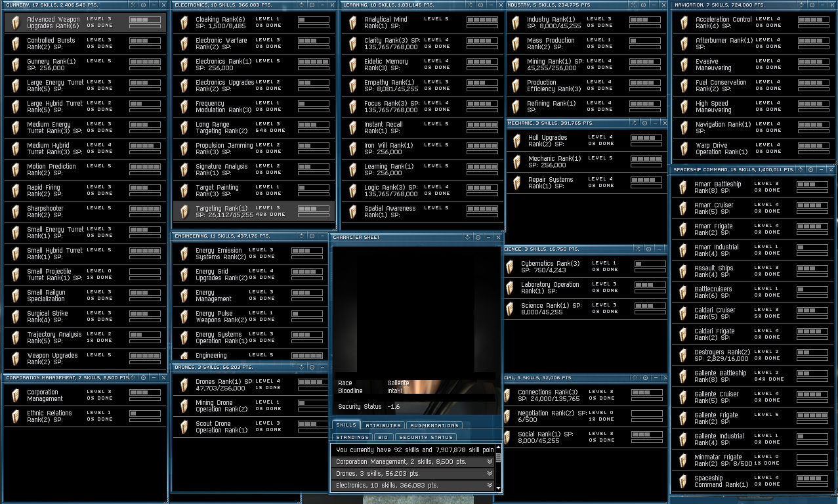Screen dimensions: 838x504
Task: Switch to the Standings tab
Action: tap(352, 437)
